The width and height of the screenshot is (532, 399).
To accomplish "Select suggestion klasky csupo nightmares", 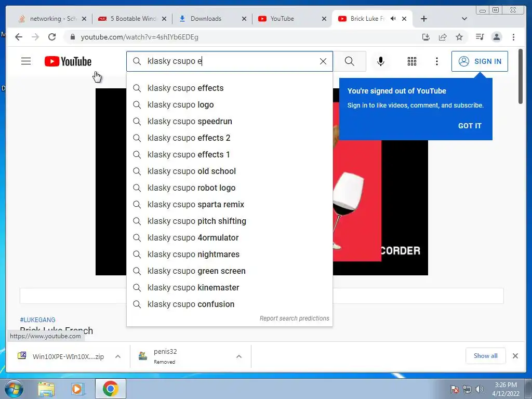I will pos(229,255).
